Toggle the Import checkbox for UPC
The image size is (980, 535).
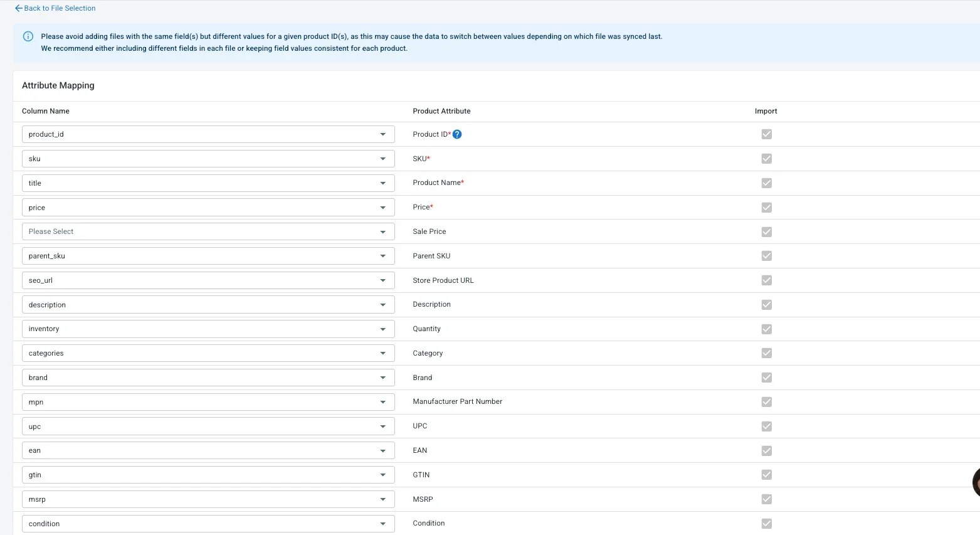point(766,426)
